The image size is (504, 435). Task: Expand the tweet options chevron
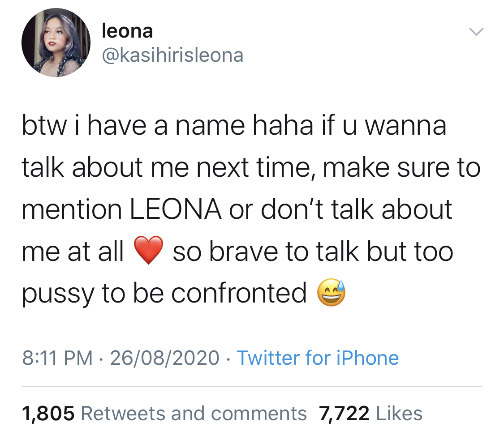click(x=476, y=31)
